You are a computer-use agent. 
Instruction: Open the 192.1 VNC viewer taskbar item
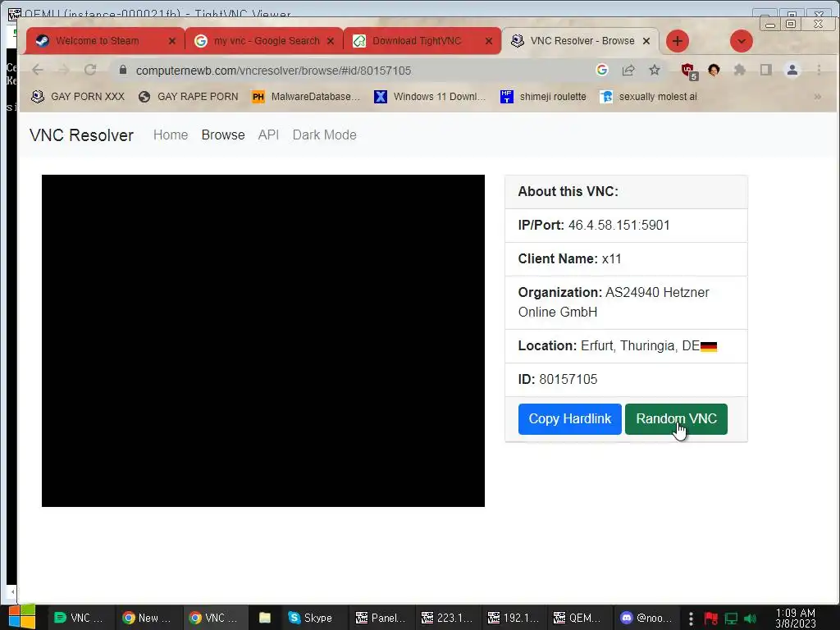tap(513, 618)
